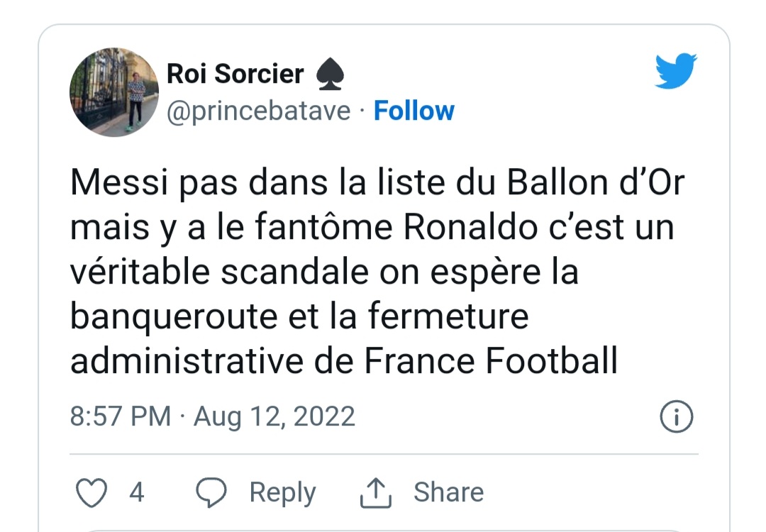The width and height of the screenshot is (766, 532).
Task: Click Ballon d'Or in the tweet text
Action: pyautogui.click(x=596, y=183)
